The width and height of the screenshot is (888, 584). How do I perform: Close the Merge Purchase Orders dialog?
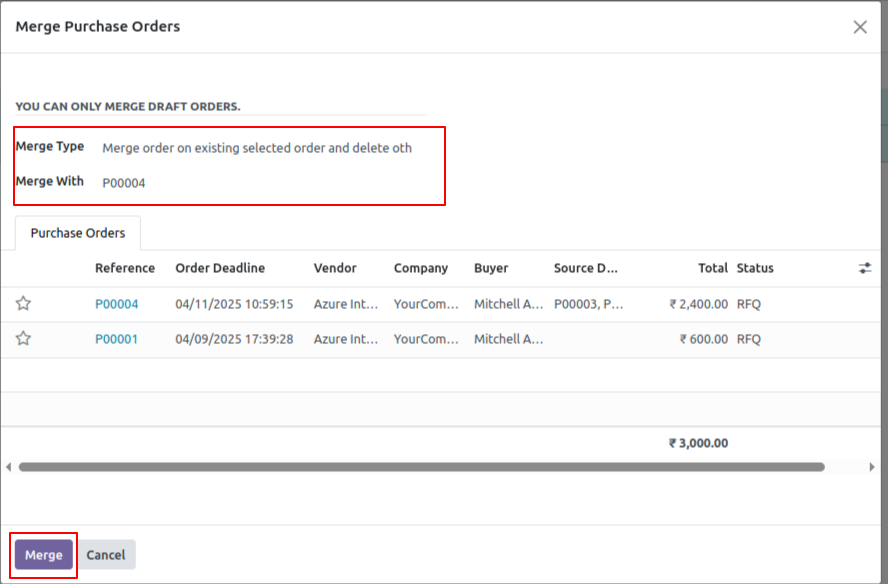point(859,27)
